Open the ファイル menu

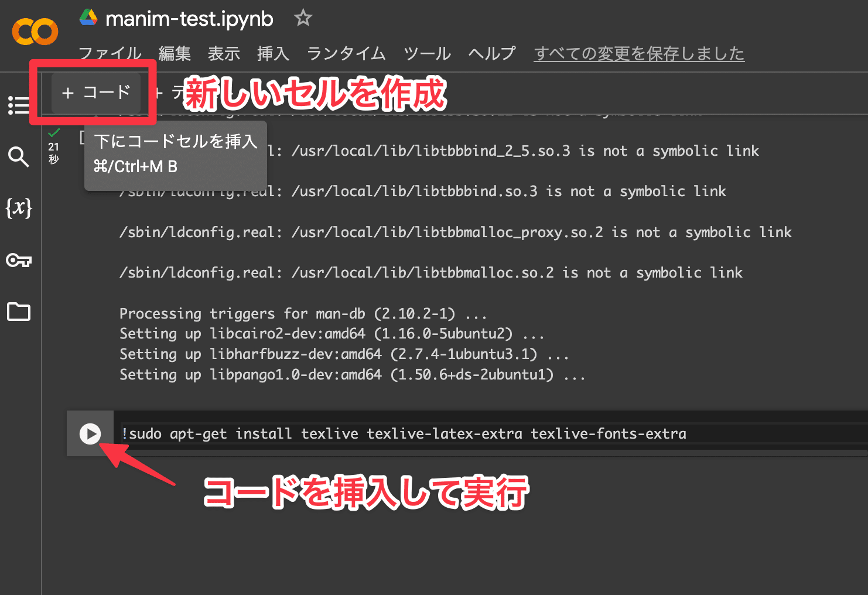[110, 54]
